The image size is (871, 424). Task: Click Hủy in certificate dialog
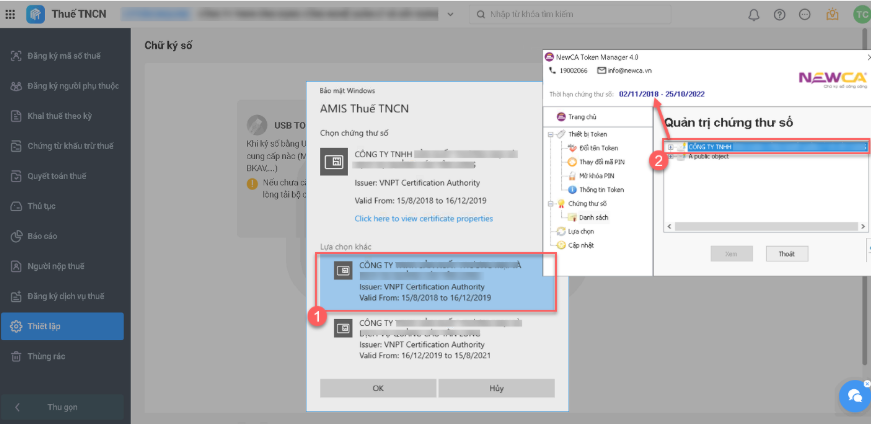coord(496,388)
